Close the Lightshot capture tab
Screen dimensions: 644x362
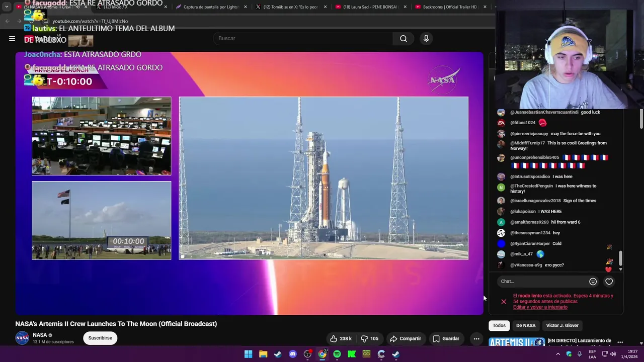(x=246, y=7)
